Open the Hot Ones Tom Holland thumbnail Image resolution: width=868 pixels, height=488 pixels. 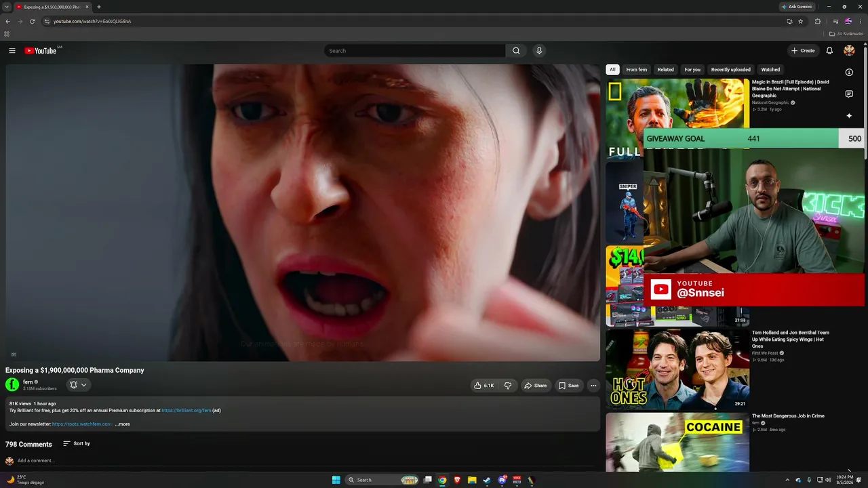tap(677, 369)
